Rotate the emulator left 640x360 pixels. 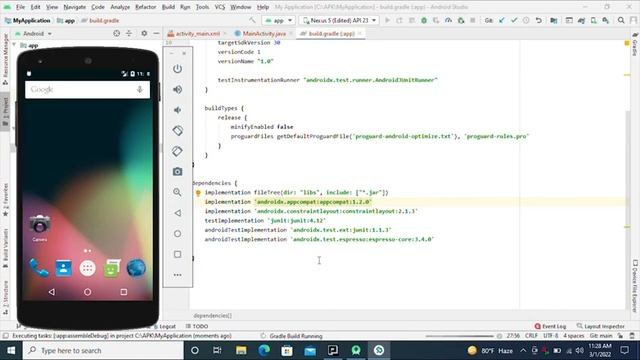[177, 131]
